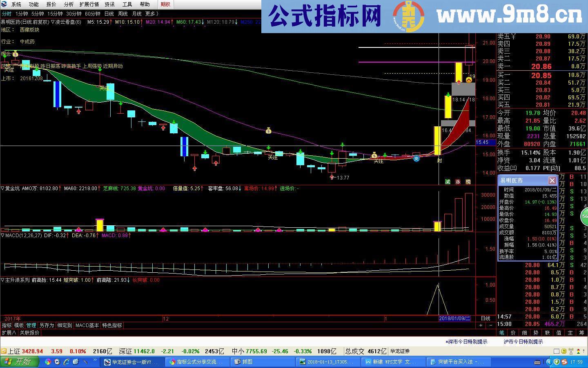Expand the MACD indicator panel triangle
This screenshot has width=588, height=368.
[x=2, y=236]
